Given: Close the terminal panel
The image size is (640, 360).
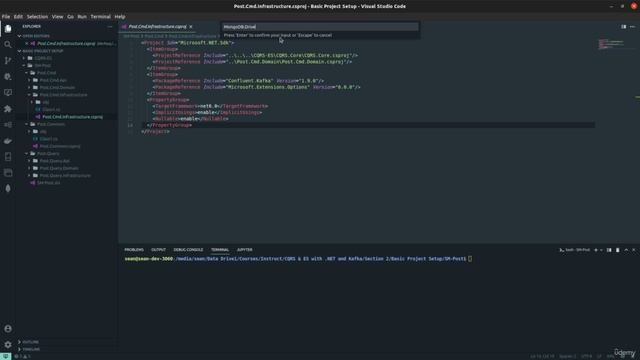Looking at the screenshot, I should click(x=634, y=250).
